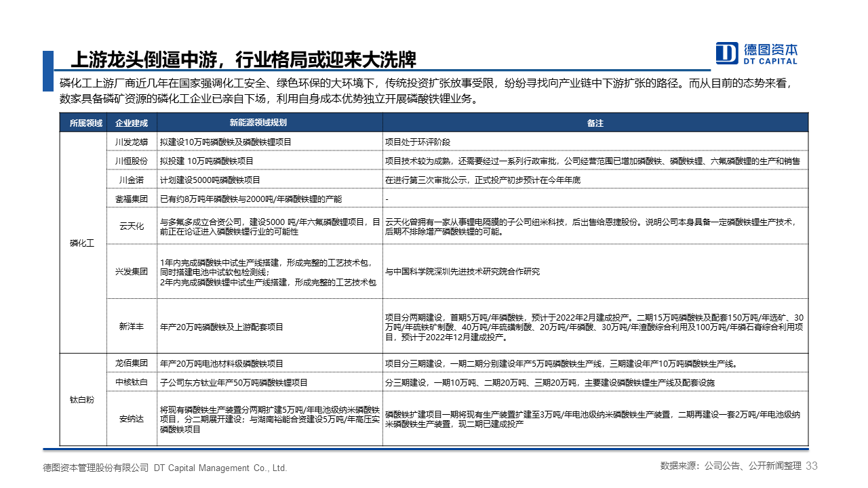Image resolution: width=868 pixels, height=488 pixels.
Task: Select the 兴发集团 company cell
Action: (x=132, y=271)
